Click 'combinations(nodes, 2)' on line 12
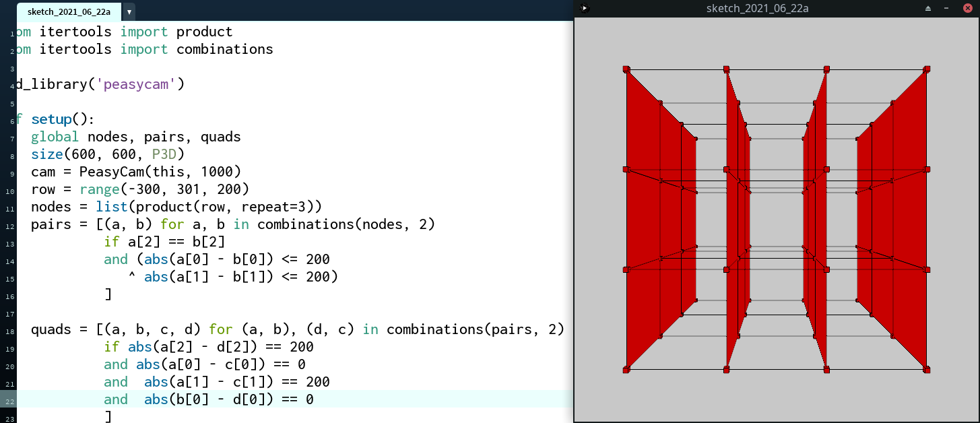This screenshot has height=423, width=980. pyautogui.click(x=346, y=224)
